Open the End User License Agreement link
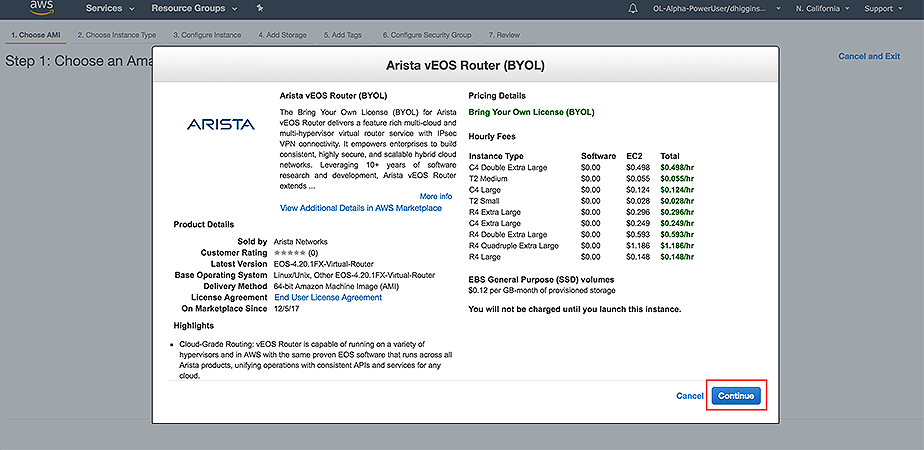The image size is (924, 450). [328, 297]
